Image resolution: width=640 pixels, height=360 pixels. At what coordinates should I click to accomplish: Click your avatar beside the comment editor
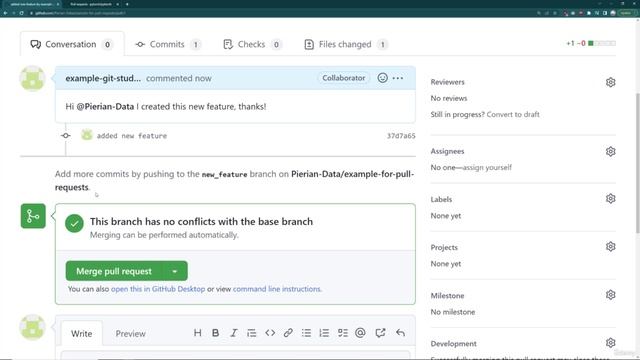tap(32, 327)
